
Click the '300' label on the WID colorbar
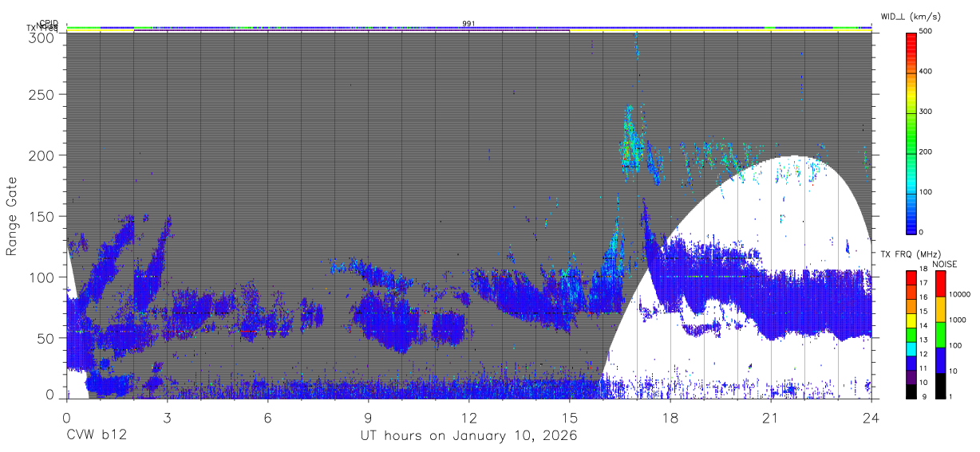[x=927, y=112]
